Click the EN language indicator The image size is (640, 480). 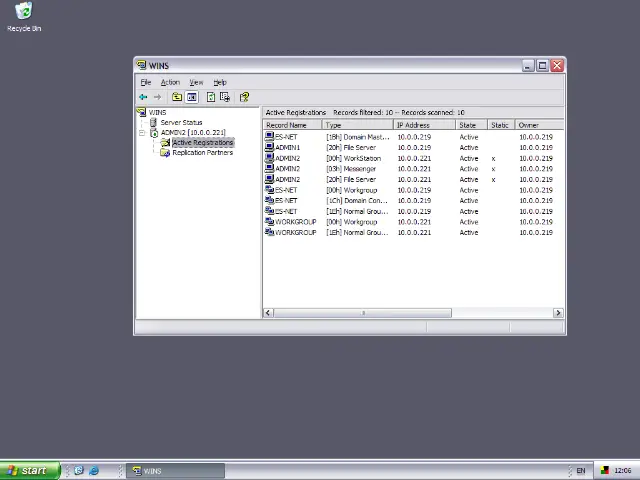580,471
